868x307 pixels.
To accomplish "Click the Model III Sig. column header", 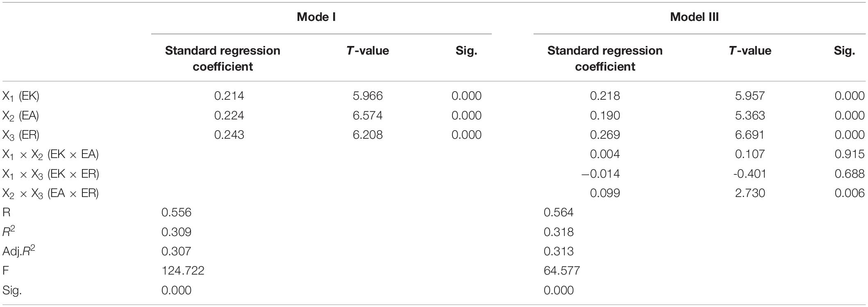I will [844, 51].
